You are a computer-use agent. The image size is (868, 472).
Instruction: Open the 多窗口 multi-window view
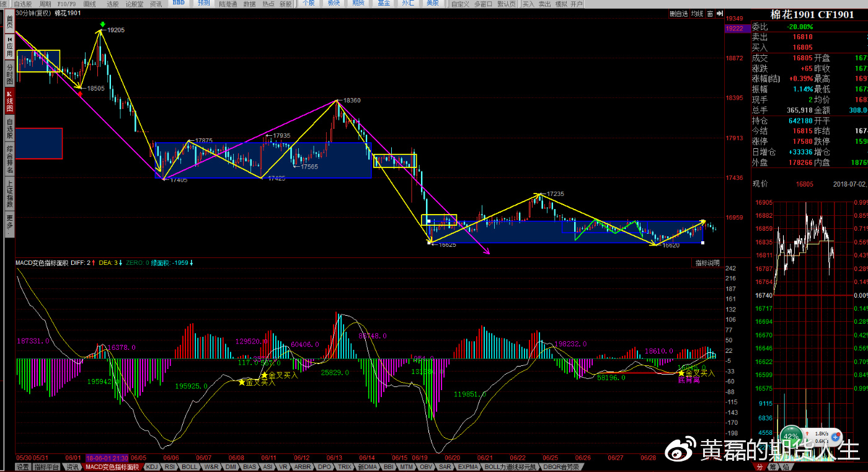click(x=484, y=4)
